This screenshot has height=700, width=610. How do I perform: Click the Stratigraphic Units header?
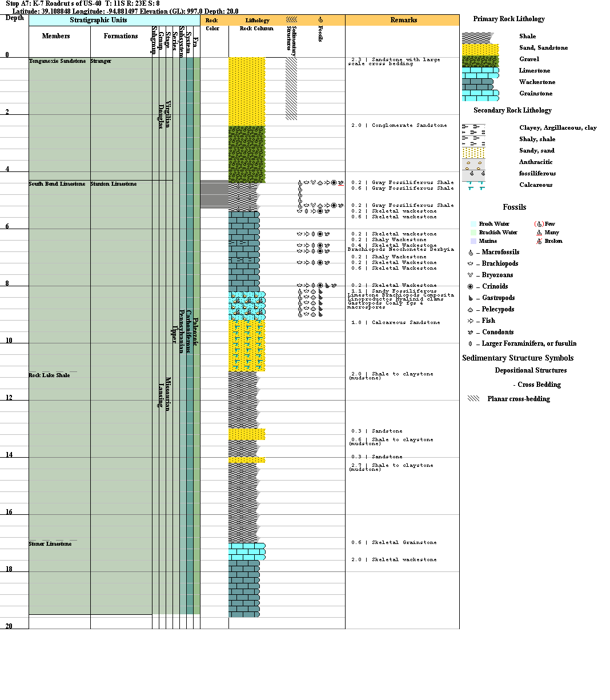(x=98, y=20)
